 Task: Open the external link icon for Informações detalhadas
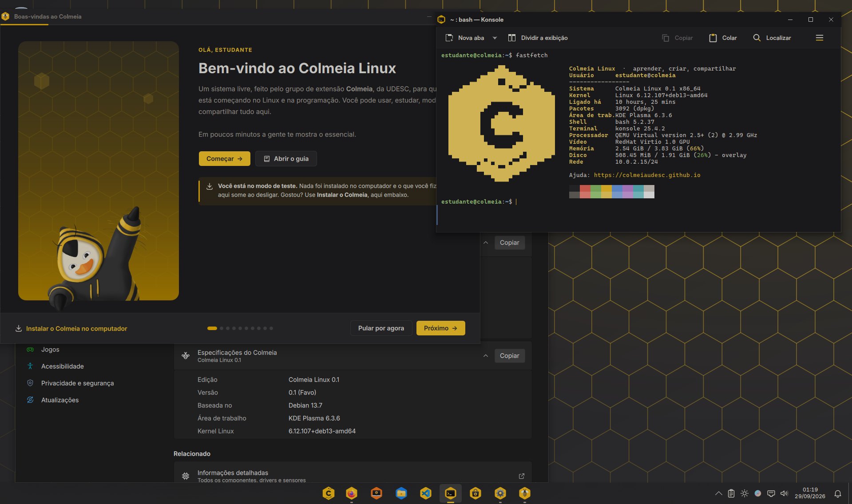[x=522, y=476]
